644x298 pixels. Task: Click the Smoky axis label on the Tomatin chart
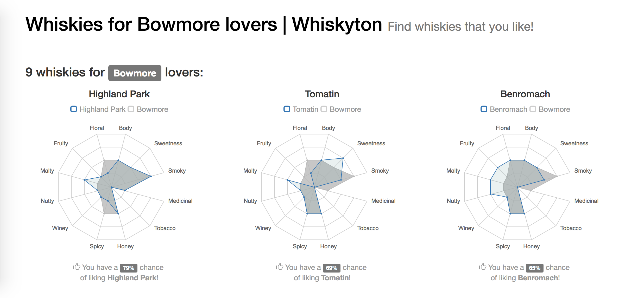380,171
